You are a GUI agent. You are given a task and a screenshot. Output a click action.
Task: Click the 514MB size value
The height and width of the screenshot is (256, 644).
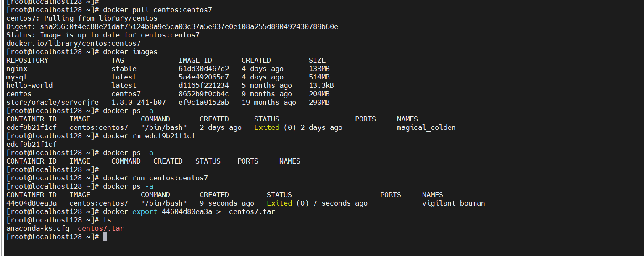[x=319, y=77]
